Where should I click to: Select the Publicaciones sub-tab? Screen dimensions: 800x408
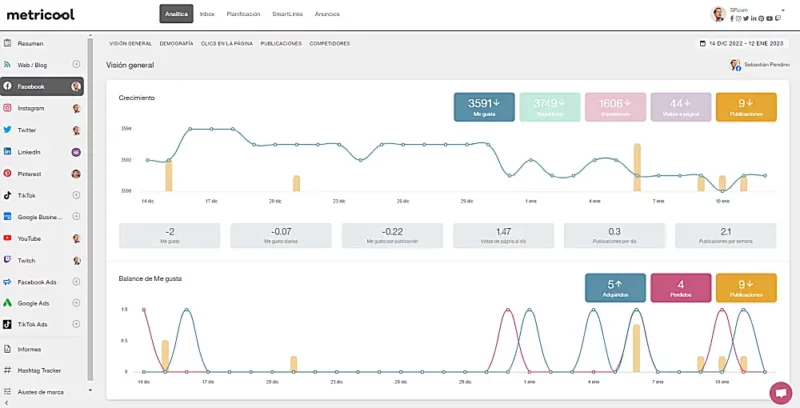point(281,44)
